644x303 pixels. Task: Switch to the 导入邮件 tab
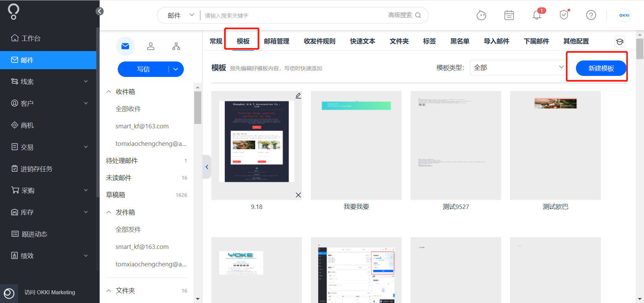[x=496, y=41]
